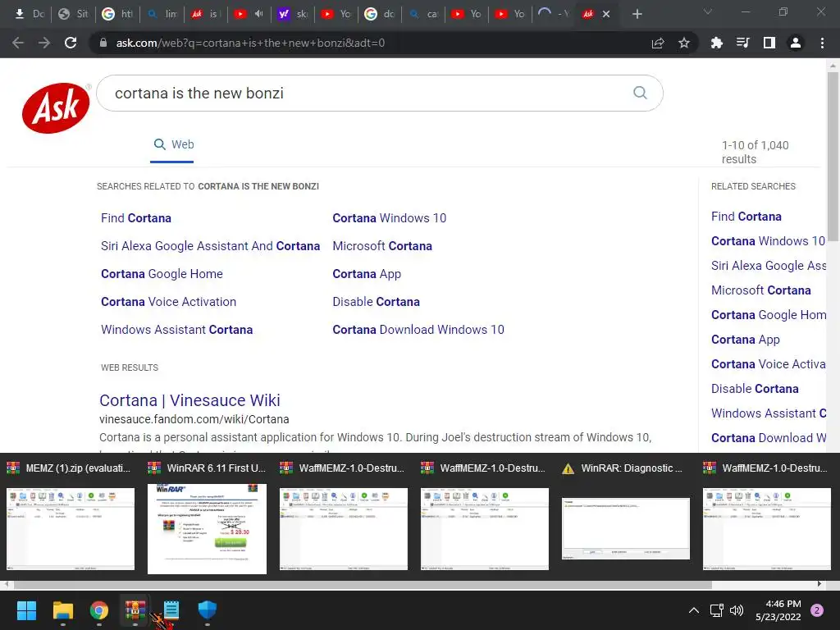Image resolution: width=840 pixels, height=630 pixels.
Task: Open Windows Assistant Cortana link
Action: point(177,330)
